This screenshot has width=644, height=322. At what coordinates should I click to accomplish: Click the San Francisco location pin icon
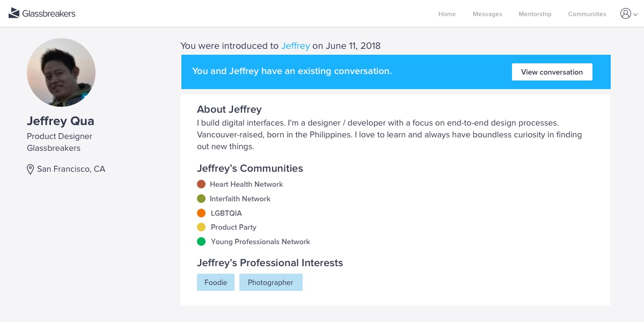click(x=31, y=170)
